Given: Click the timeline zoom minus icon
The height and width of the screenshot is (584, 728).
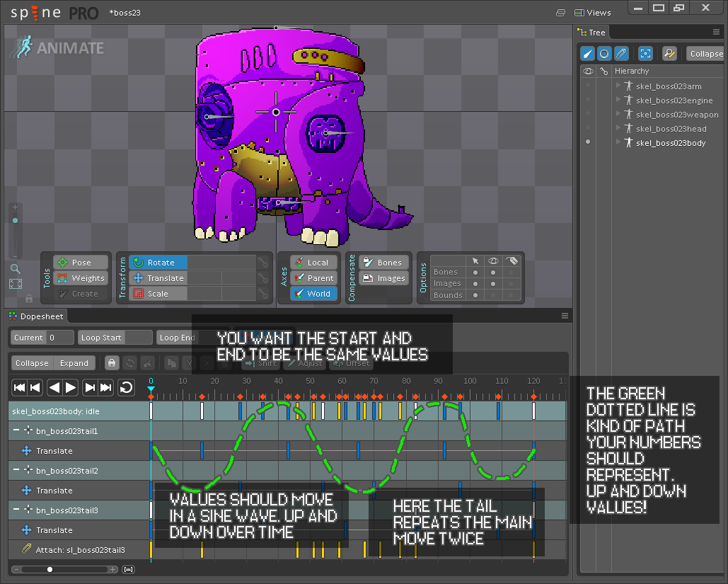Looking at the screenshot, I should click(16, 570).
